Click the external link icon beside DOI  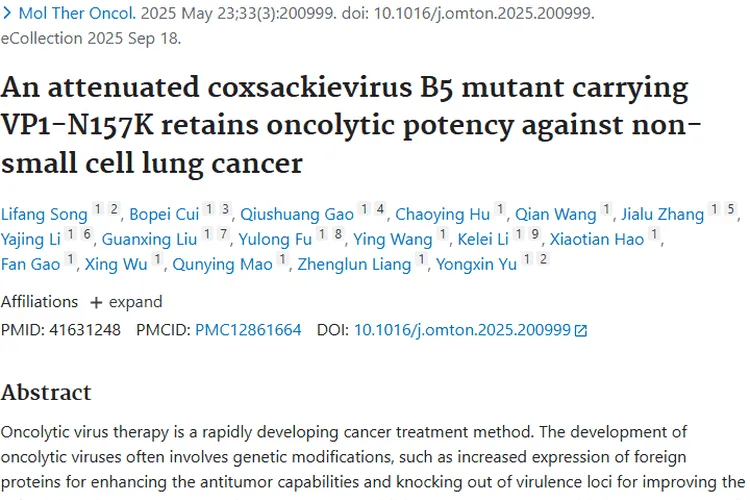click(x=581, y=330)
